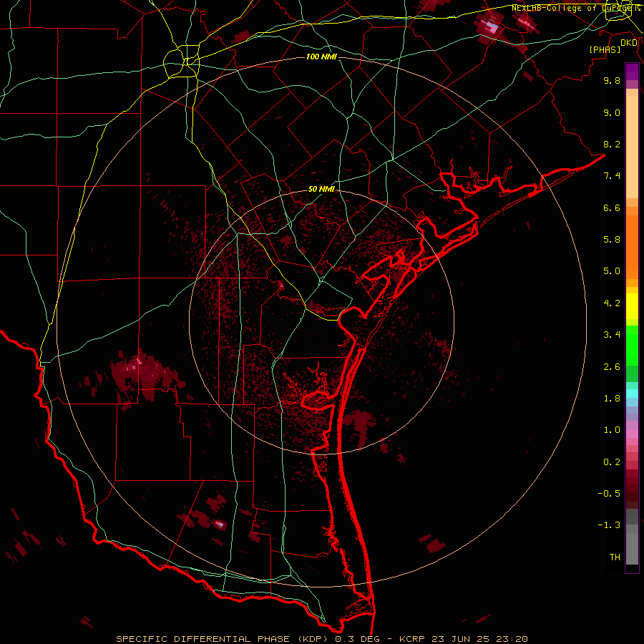The height and width of the screenshot is (644, 644).
Task: Click the 50 NMI range ring label
Action: 321,189
